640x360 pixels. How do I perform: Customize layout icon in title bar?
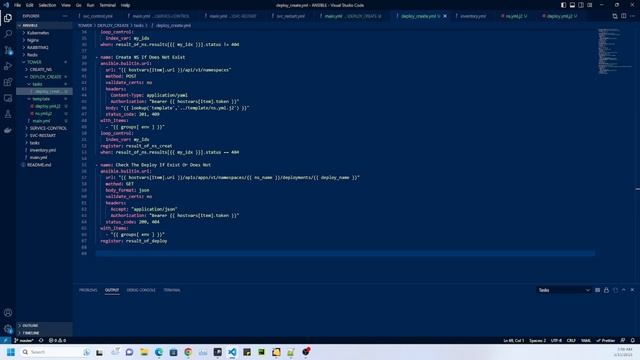(x=590, y=5)
